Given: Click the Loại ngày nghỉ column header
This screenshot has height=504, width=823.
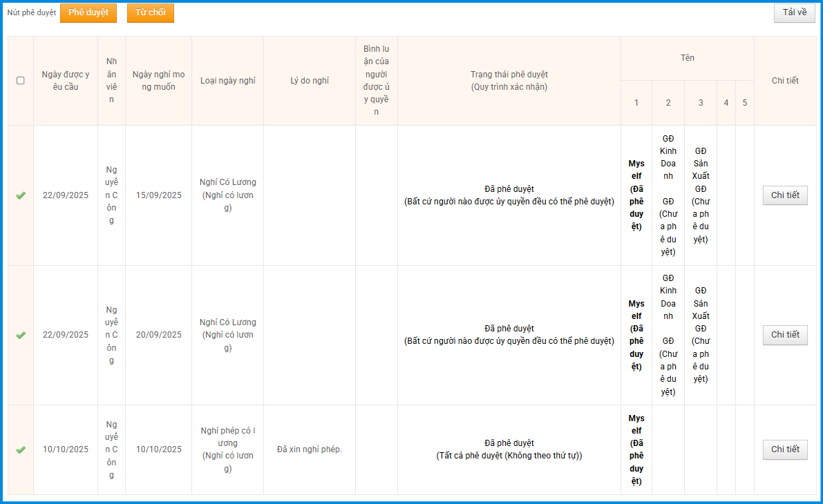Looking at the screenshot, I should click(x=227, y=81).
